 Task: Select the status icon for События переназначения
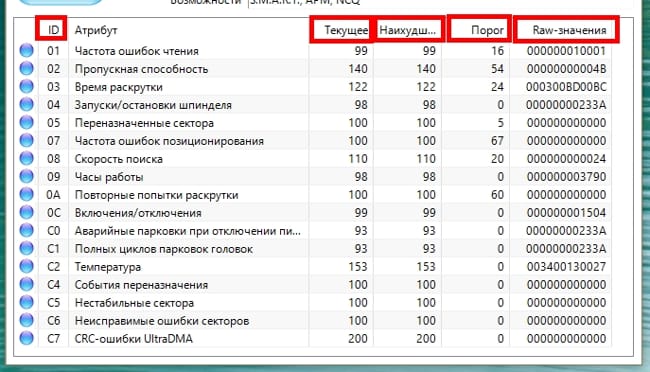click(x=27, y=284)
